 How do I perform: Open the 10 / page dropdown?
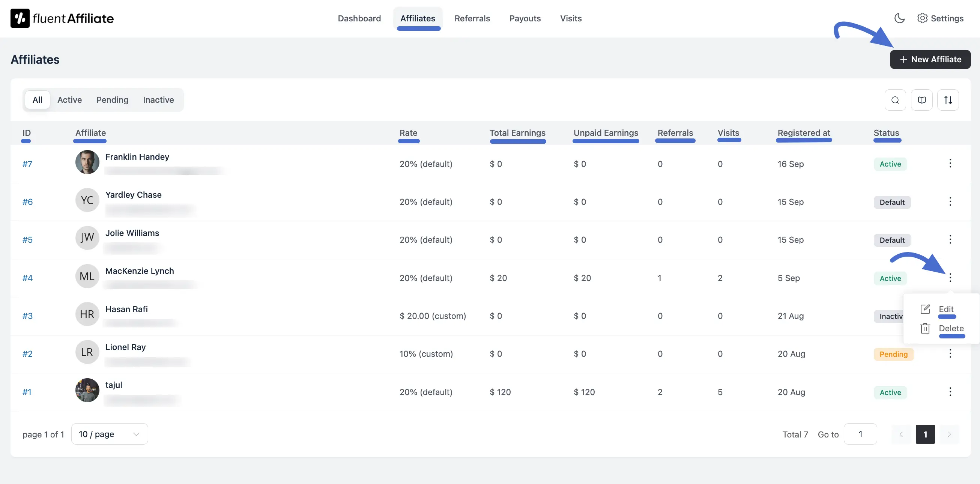(109, 434)
